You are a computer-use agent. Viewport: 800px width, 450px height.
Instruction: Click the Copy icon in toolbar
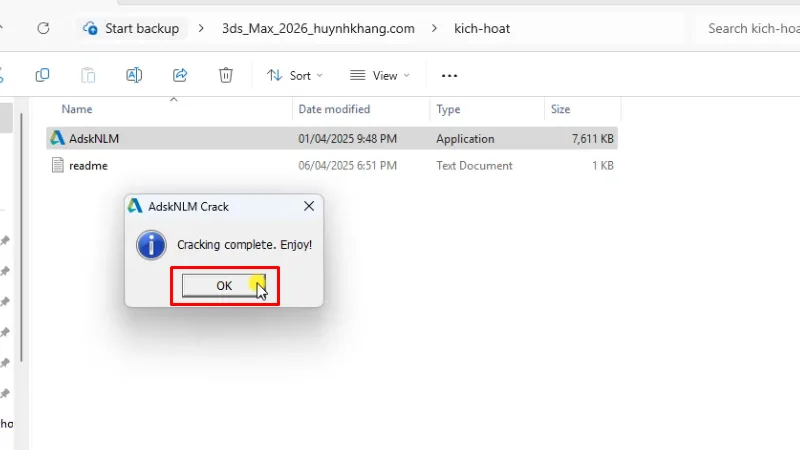tap(42, 75)
